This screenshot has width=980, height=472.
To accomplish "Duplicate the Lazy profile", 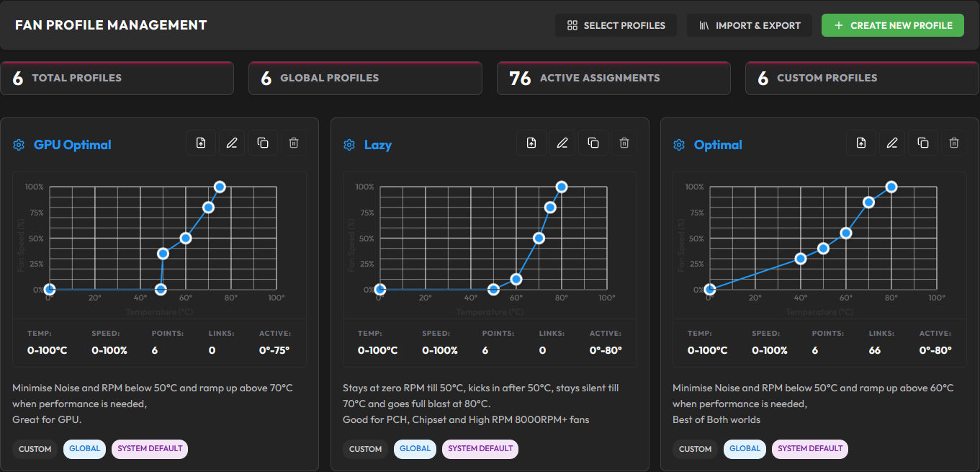I will point(593,143).
